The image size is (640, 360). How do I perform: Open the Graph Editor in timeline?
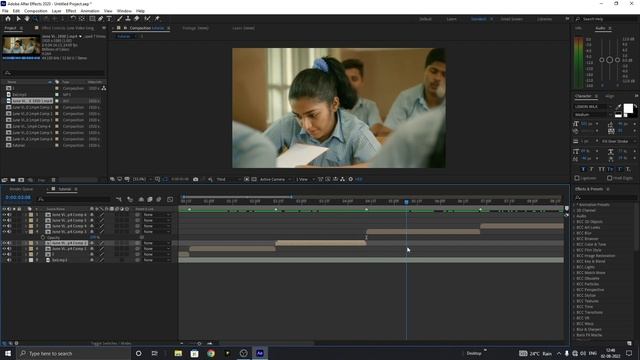pyautogui.click(x=170, y=199)
